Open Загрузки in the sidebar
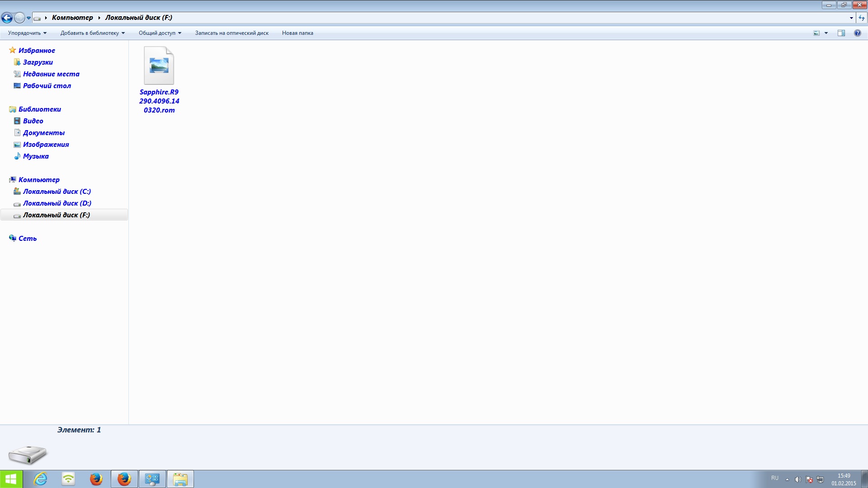Image resolution: width=868 pixels, height=488 pixels. pyautogui.click(x=38, y=62)
